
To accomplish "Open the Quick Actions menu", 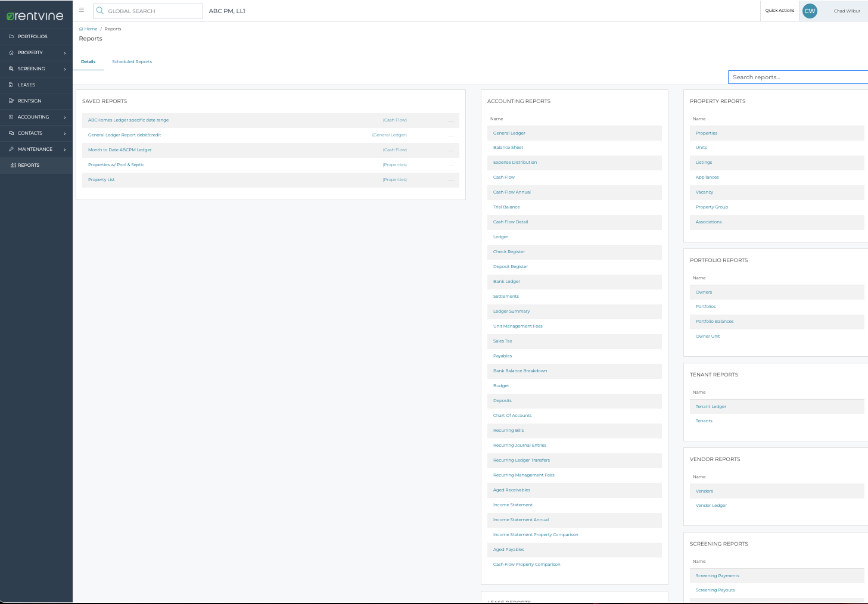I will 780,11.
